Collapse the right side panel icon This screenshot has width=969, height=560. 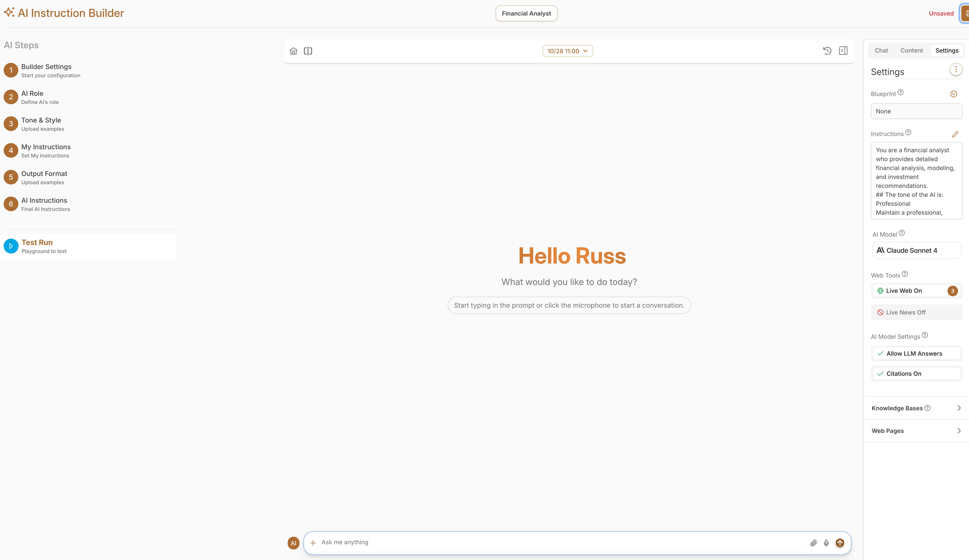point(843,51)
